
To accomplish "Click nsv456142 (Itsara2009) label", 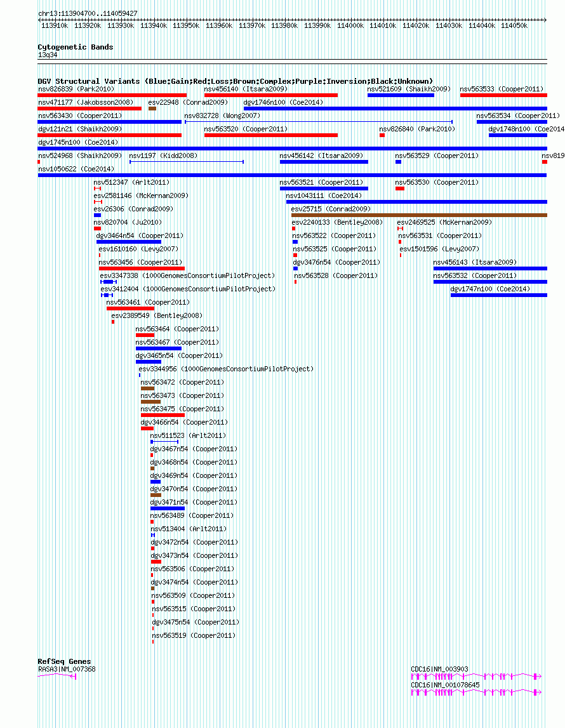I will [x=321, y=156].
